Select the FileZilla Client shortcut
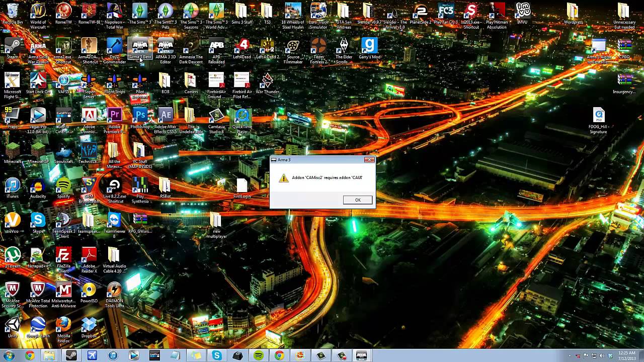644x362 pixels. coord(63,259)
